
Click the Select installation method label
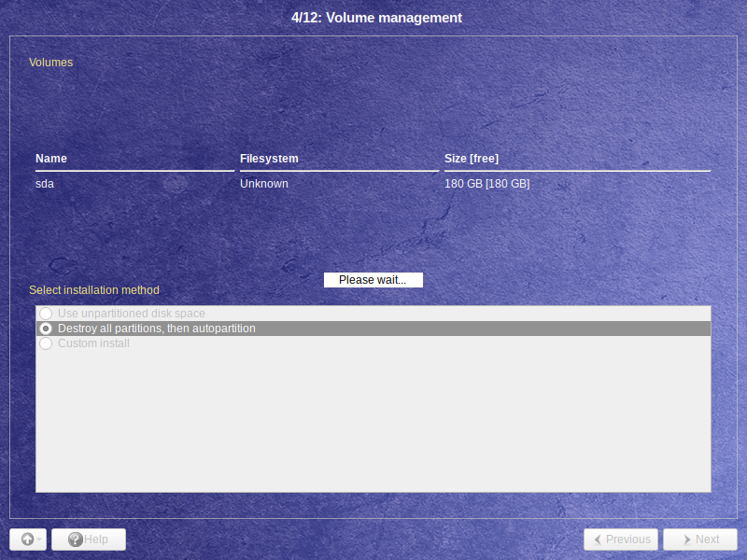(94, 290)
